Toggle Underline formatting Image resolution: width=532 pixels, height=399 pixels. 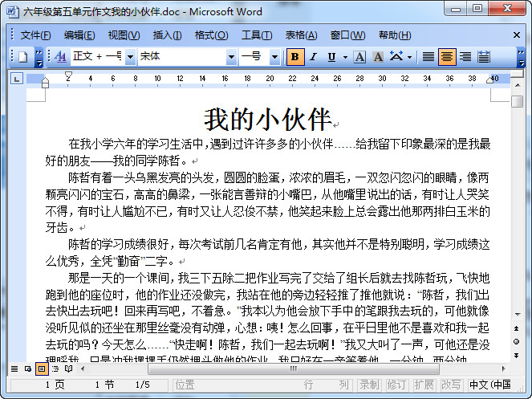click(332, 57)
